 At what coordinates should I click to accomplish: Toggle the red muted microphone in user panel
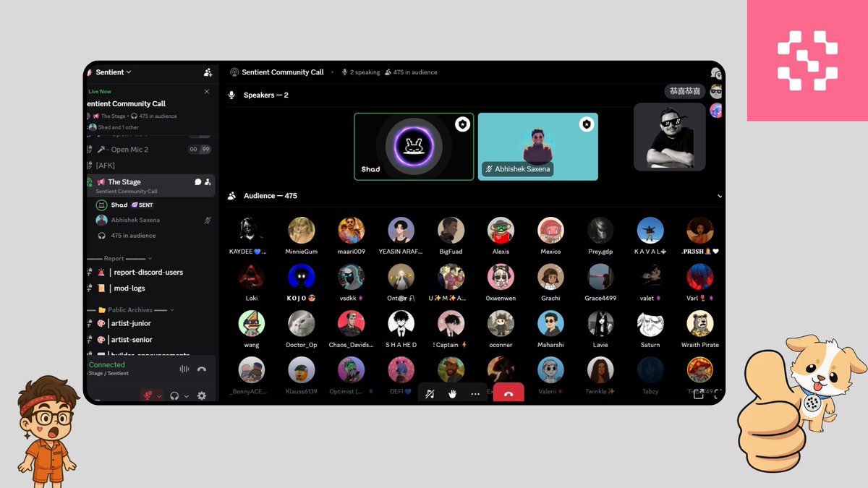(149, 395)
